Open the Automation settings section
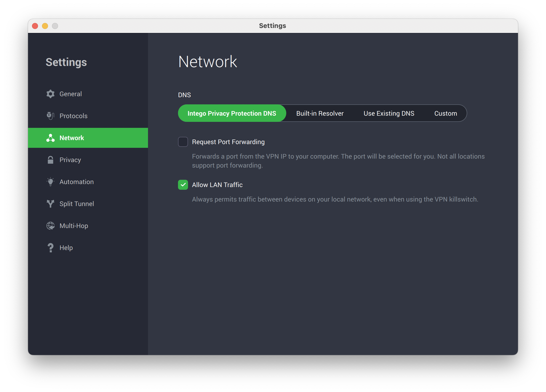The image size is (546, 392). click(x=88, y=182)
